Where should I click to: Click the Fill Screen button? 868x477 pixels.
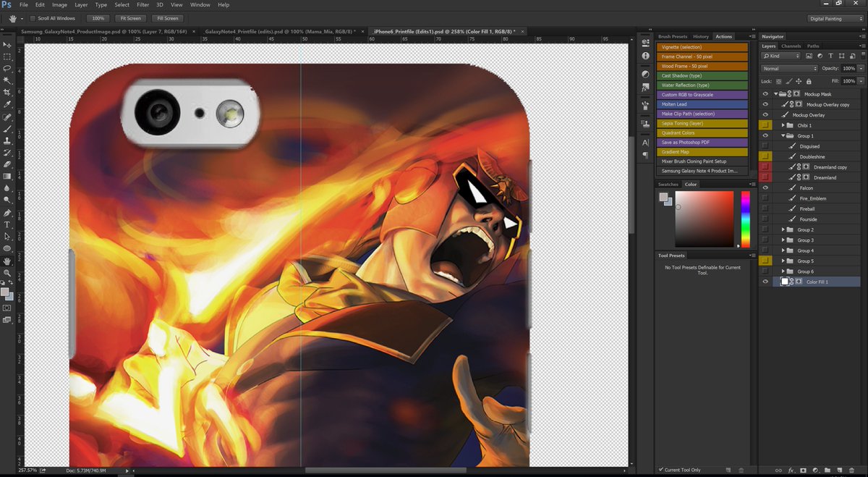click(x=167, y=18)
